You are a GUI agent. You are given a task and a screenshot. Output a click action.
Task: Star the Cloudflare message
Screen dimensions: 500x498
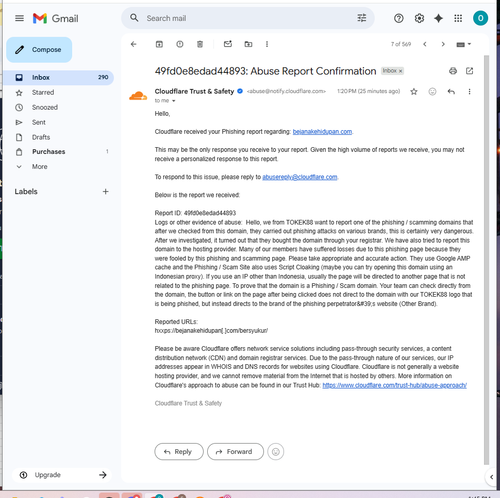coord(414,91)
